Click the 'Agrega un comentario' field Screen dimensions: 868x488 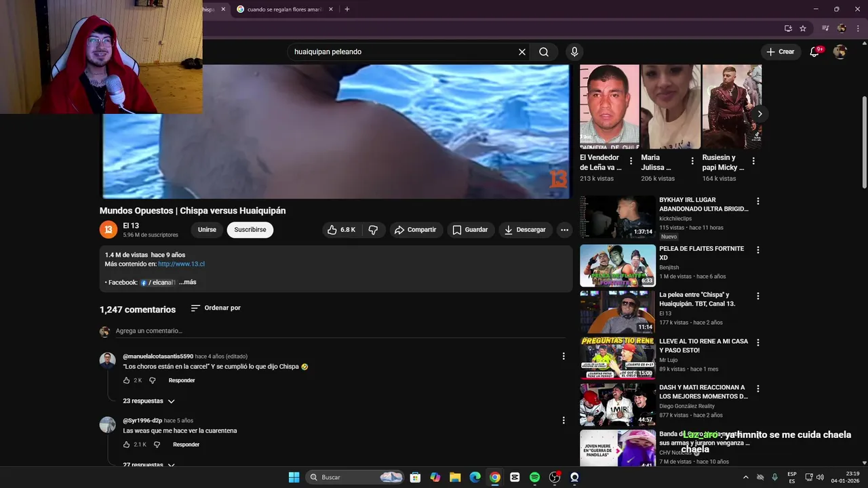click(340, 331)
